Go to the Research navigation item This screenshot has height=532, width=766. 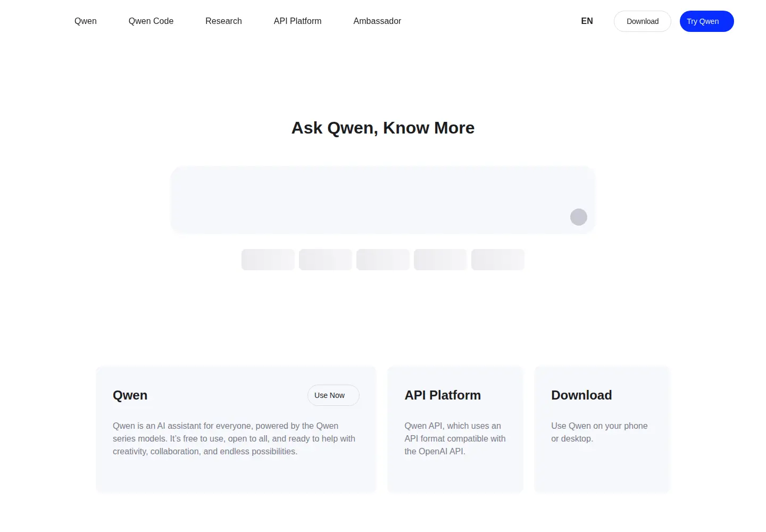(x=223, y=21)
